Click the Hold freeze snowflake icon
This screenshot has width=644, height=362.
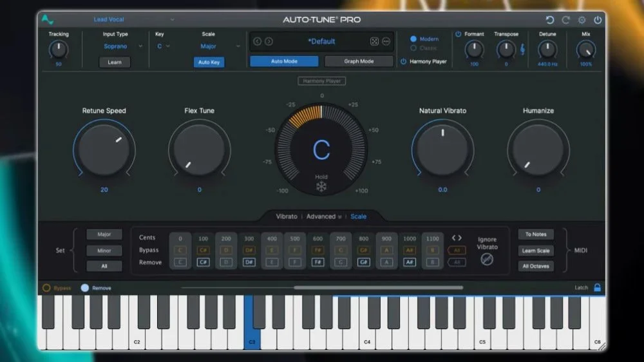coord(321,187)
